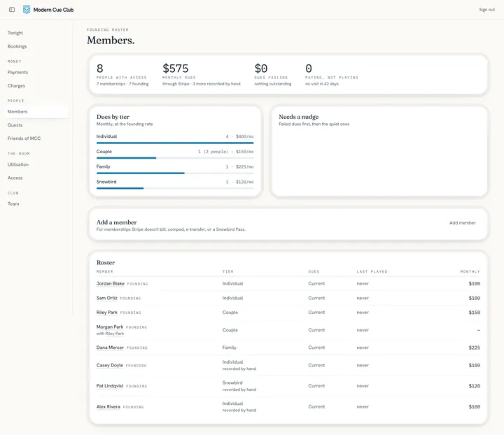Click the Dues column header

point(314,271)
